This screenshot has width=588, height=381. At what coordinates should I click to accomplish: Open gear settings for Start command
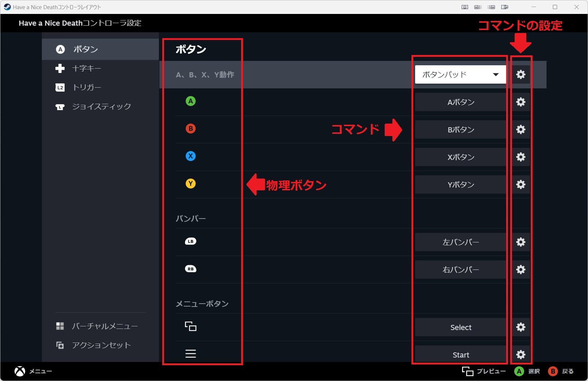click(520, 355)
